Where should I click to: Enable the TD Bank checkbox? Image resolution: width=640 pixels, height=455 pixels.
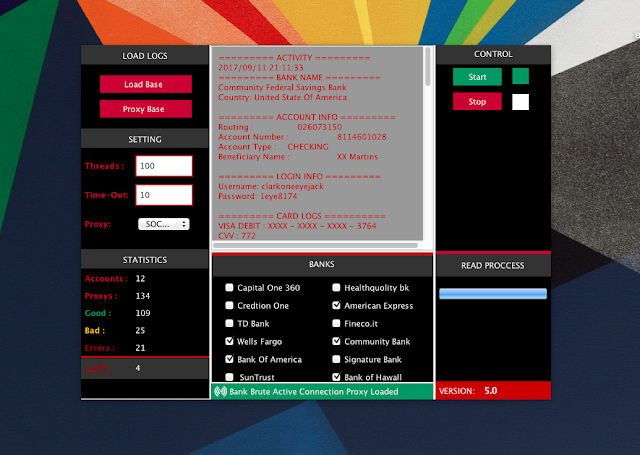pyautogui.click(x=229, y=324)
